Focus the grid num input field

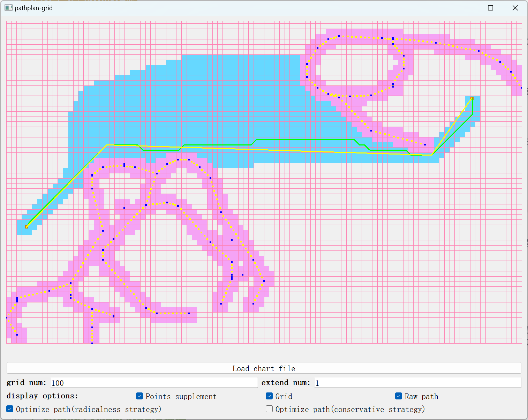[x=154, y=383]
